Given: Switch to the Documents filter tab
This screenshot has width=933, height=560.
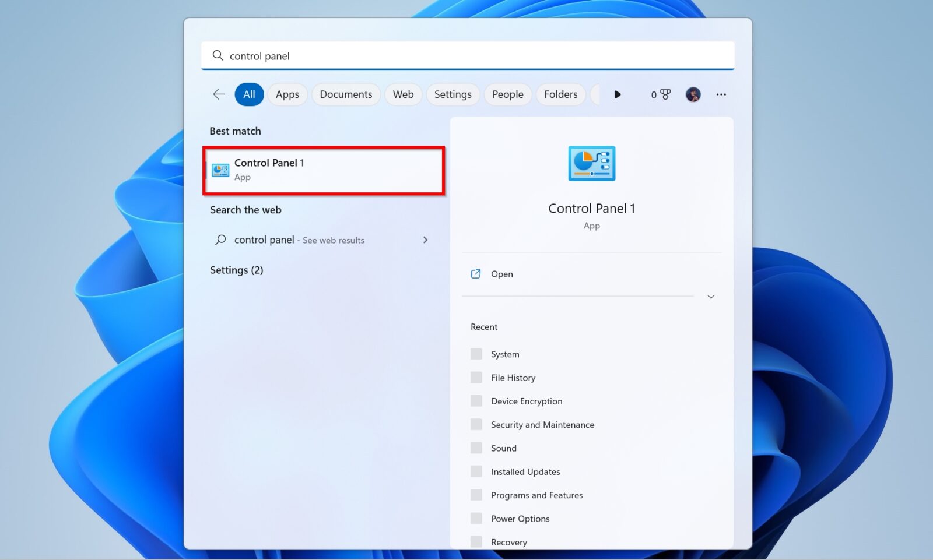Looking at the screenshot, I should [346, 94].
